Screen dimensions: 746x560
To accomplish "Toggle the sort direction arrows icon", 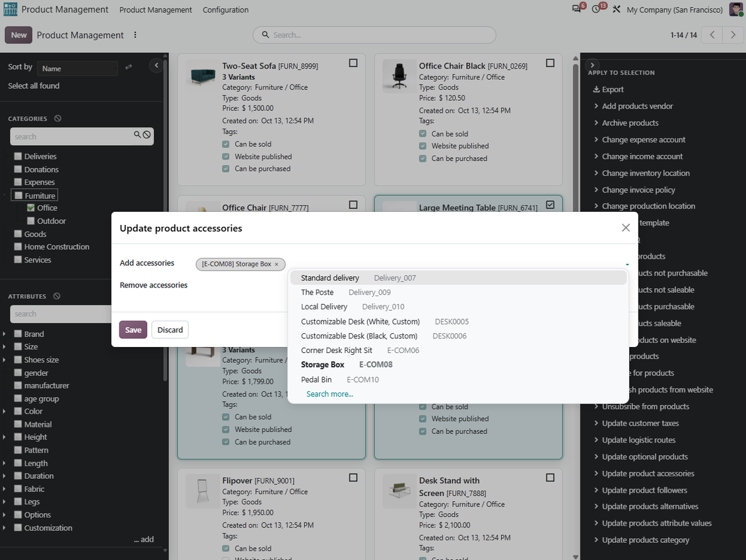I will pos(129,67).
